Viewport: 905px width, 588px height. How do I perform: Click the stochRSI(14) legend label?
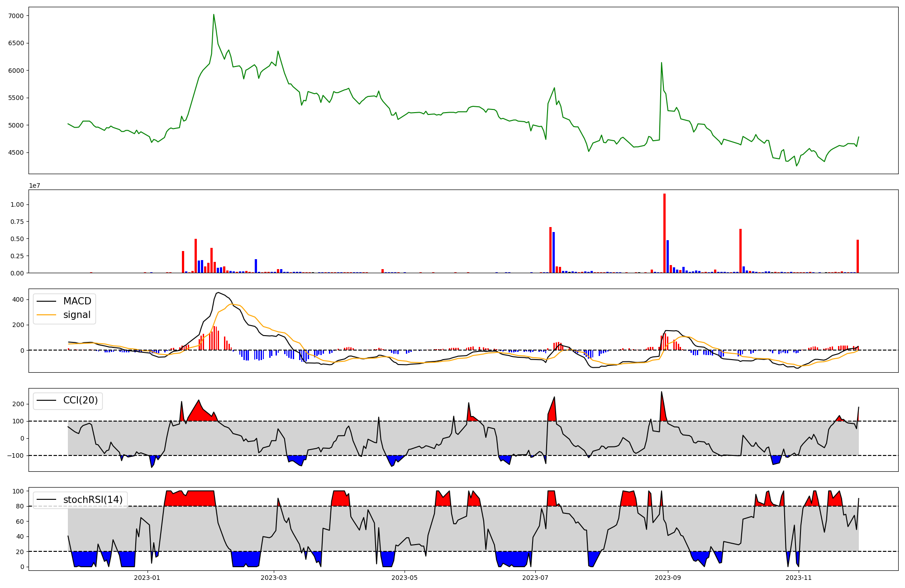pos(93,500)
